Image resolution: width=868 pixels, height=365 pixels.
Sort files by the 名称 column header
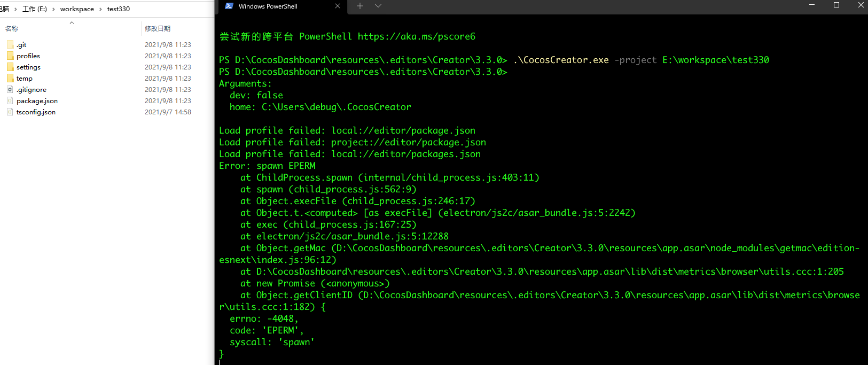[x=12, y=28]
